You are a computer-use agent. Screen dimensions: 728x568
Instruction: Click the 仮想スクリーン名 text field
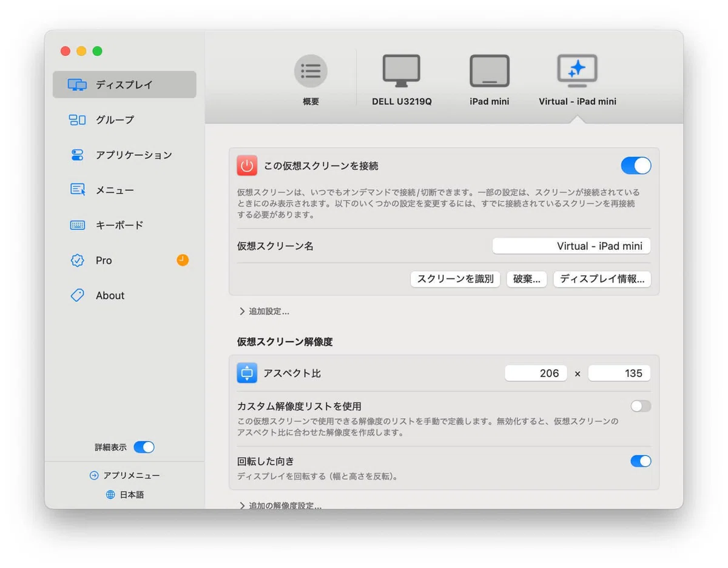click(571, 246)
